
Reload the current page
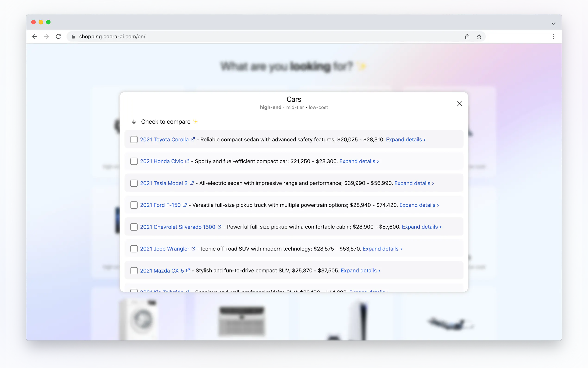58,37
